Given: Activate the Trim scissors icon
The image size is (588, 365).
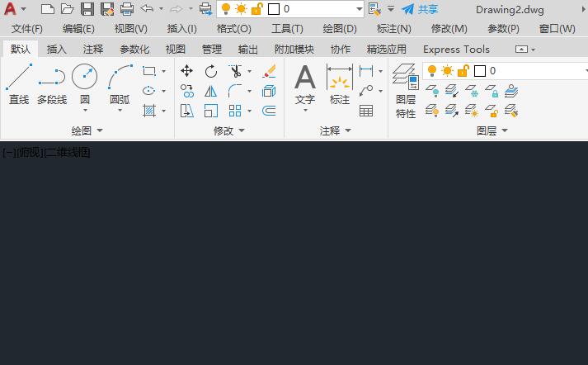Looking at the screenshot, I should 236,70.
